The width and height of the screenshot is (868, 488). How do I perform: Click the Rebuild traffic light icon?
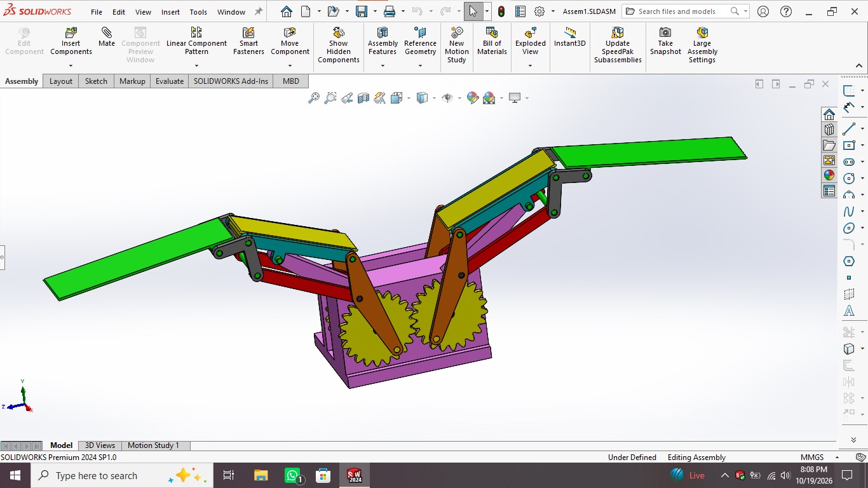click(501, 11)
